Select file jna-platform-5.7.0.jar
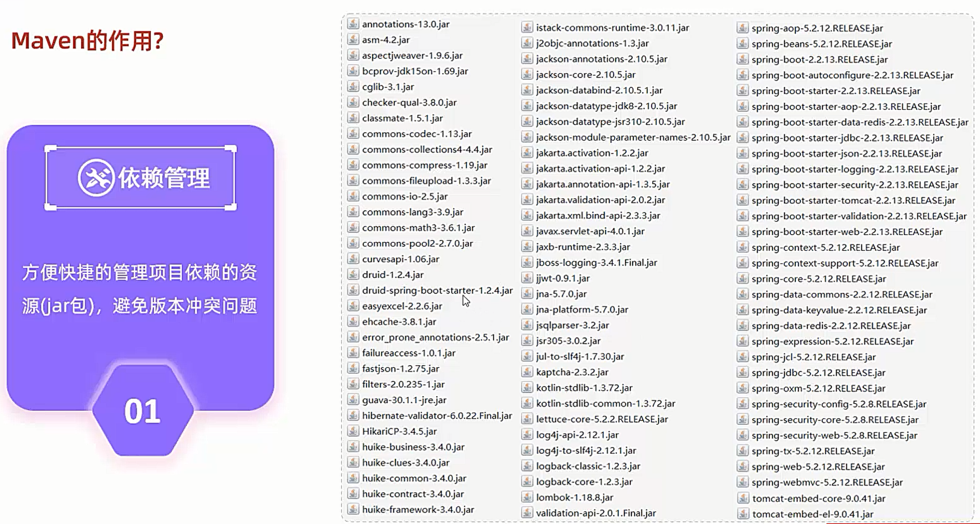The height and width of the screenshot is (524, 980). pyautogui.click(x=582, y=309)
